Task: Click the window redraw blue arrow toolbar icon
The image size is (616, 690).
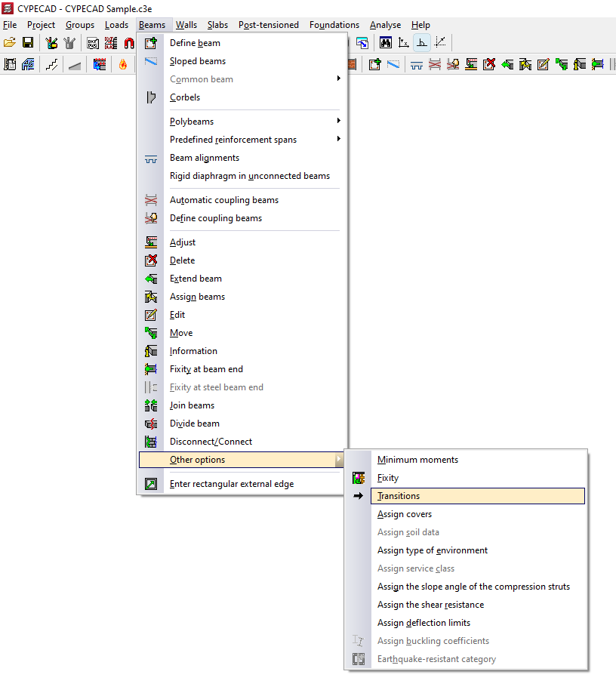Action: point(362,43)
